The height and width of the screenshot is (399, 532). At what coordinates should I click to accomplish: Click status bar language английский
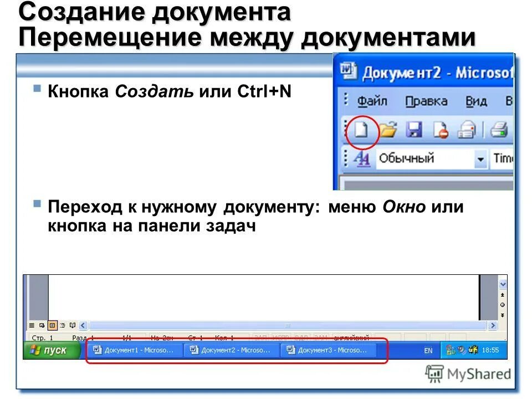(351, 337)
